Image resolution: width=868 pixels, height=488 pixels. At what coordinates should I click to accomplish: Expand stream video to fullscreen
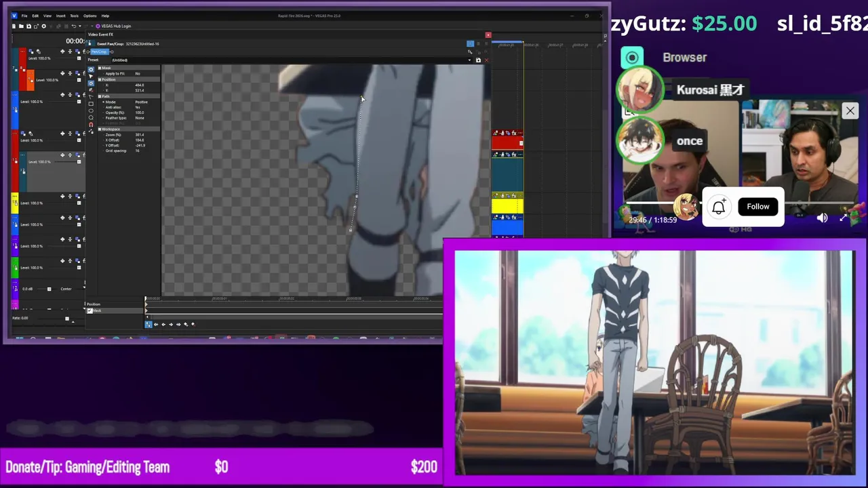point(844,218)
